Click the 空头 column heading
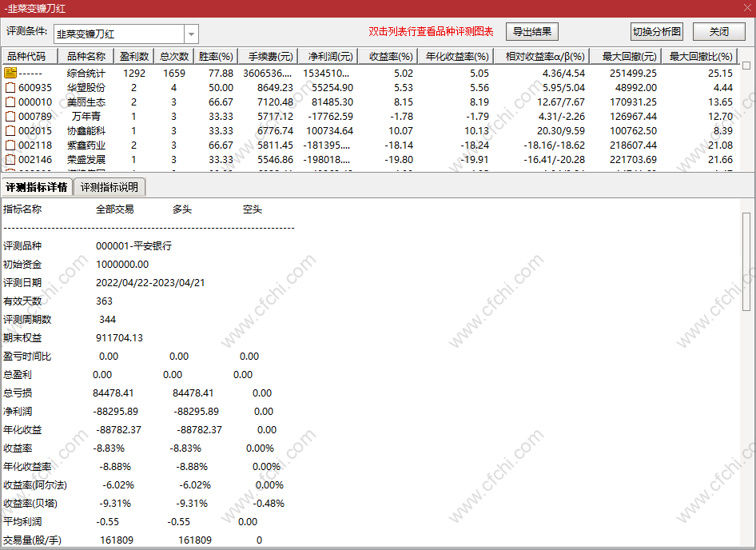This screenshot has width=756, height=550. [x=253, y=209]
